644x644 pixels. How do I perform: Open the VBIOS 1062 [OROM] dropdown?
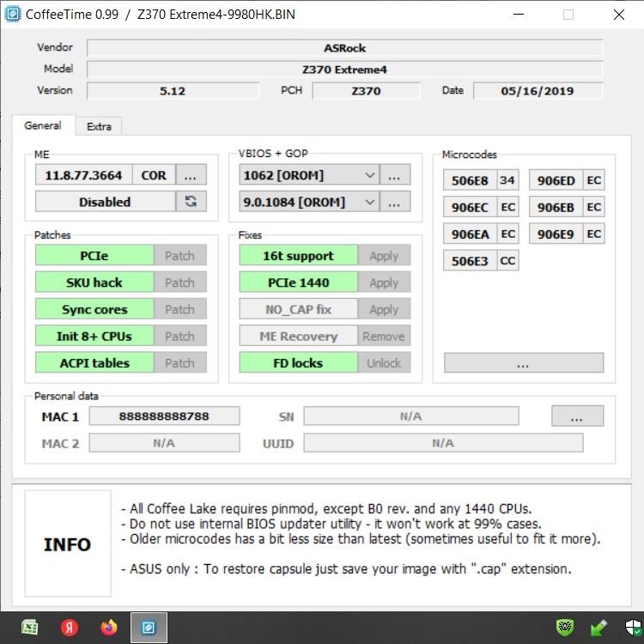pyautogui.click(x=309, y=175)
